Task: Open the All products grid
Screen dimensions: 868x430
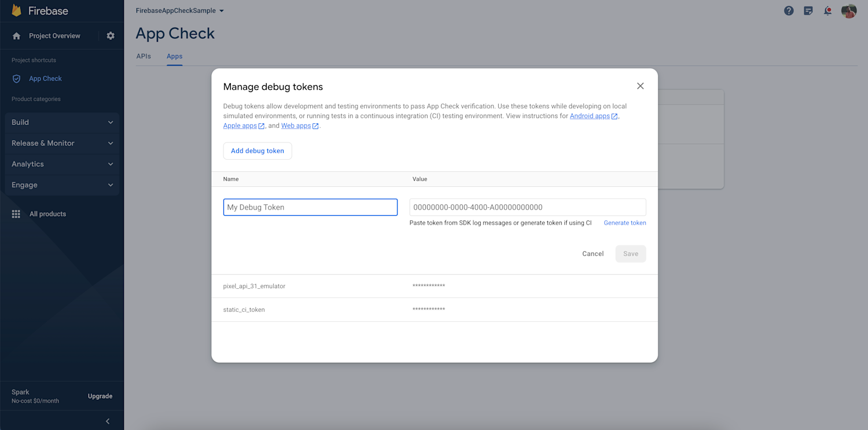Action: [x=47, y=214]
